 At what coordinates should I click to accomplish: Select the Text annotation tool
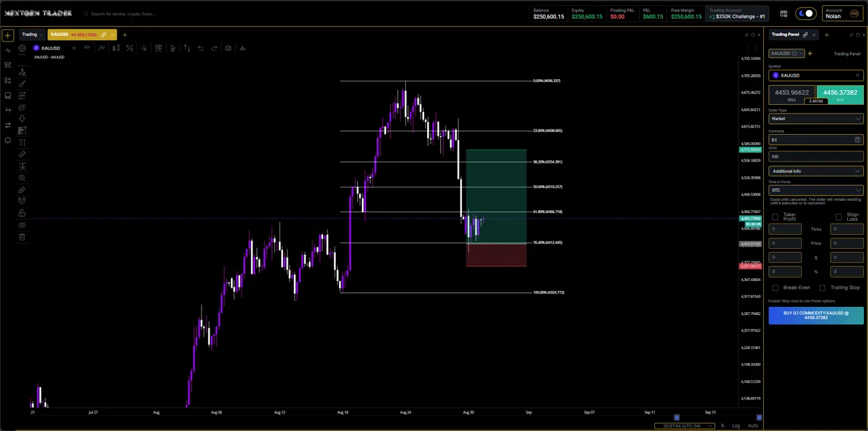pos(22,142)
